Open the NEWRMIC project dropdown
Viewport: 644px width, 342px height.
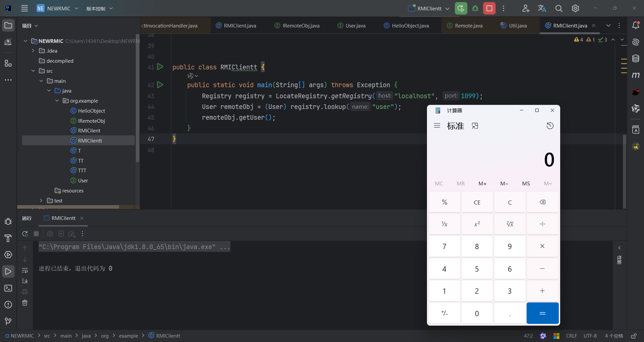coord(58,8)
